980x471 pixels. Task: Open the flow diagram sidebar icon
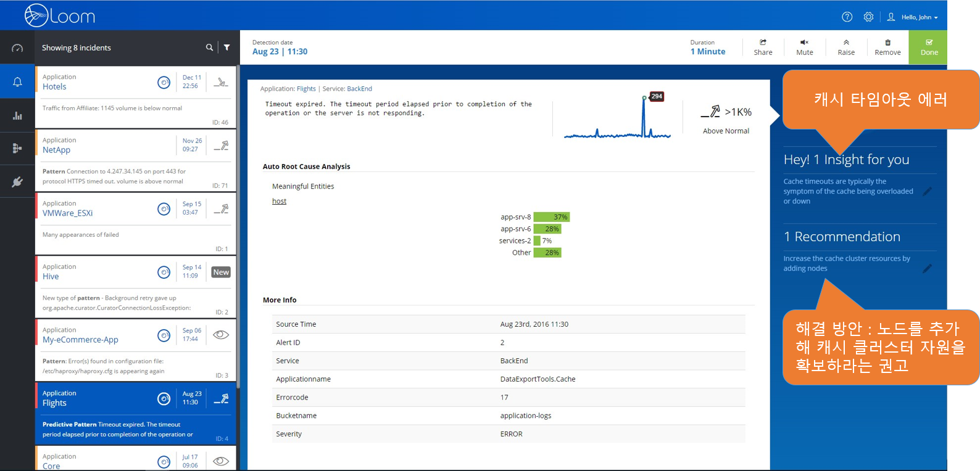point(17,148)
